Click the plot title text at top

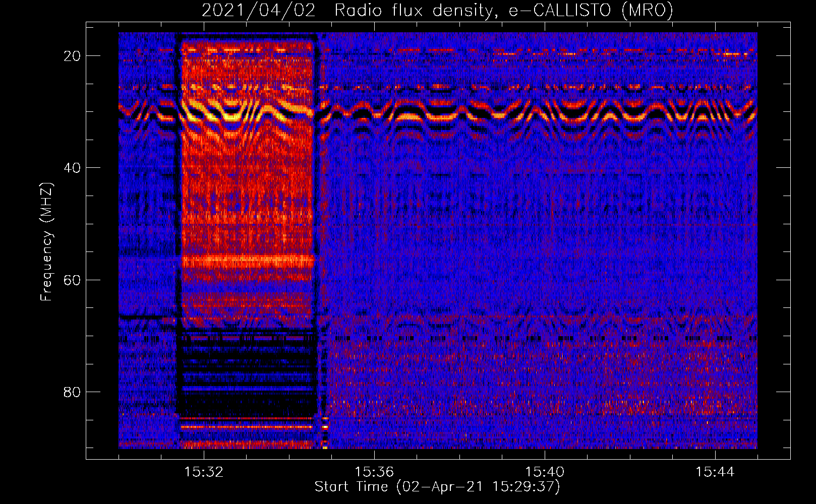tap(437, 11)
